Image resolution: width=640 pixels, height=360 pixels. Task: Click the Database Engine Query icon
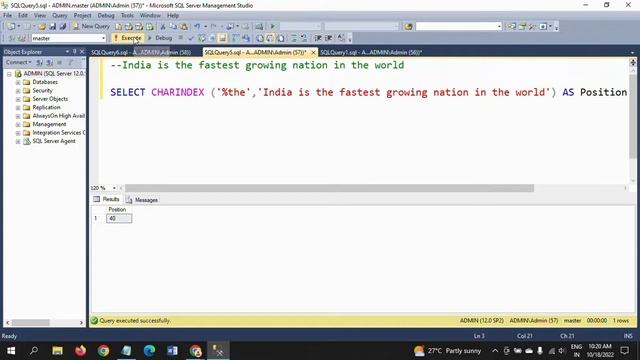coord(118,27)
